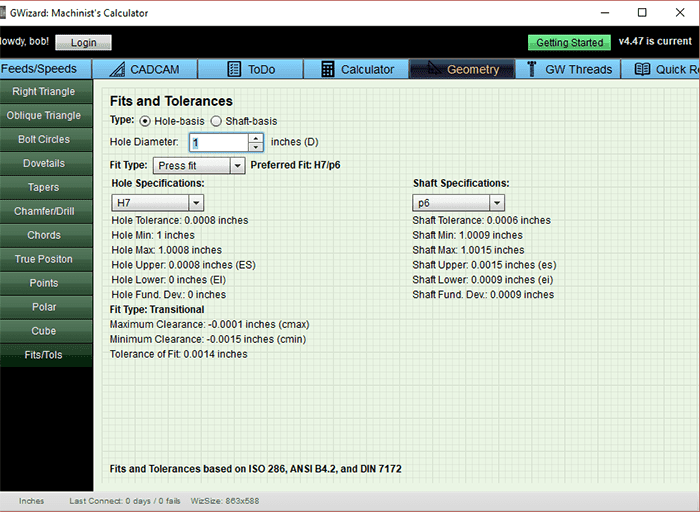Open the Bolt Circles calculator
The height and width of the screenshot is (512, 700).
(46, 139)
